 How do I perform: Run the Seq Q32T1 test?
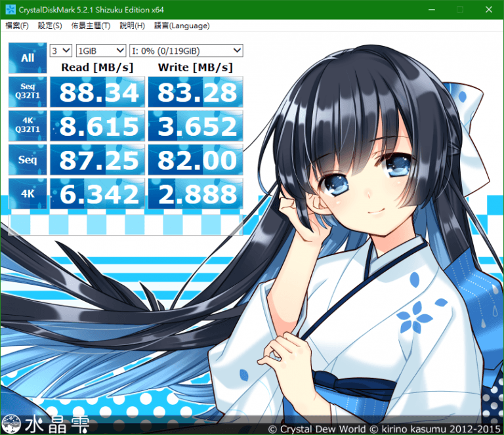point(28,92)
